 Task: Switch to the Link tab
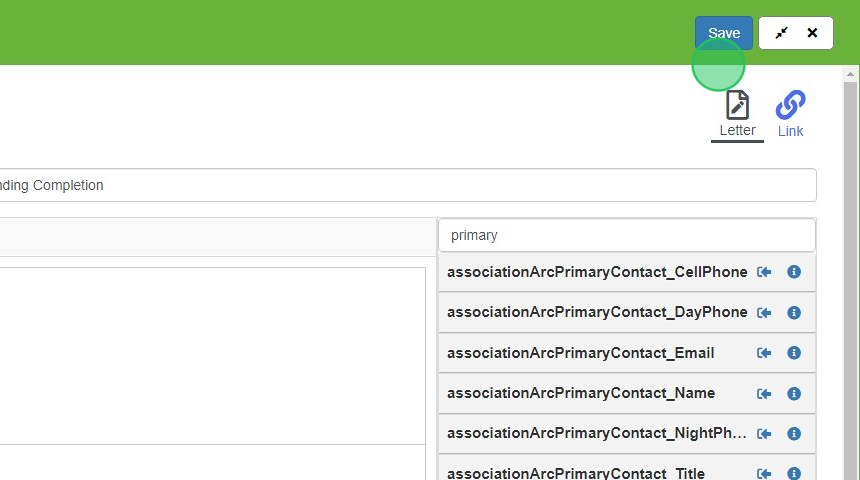pos(790,115)
